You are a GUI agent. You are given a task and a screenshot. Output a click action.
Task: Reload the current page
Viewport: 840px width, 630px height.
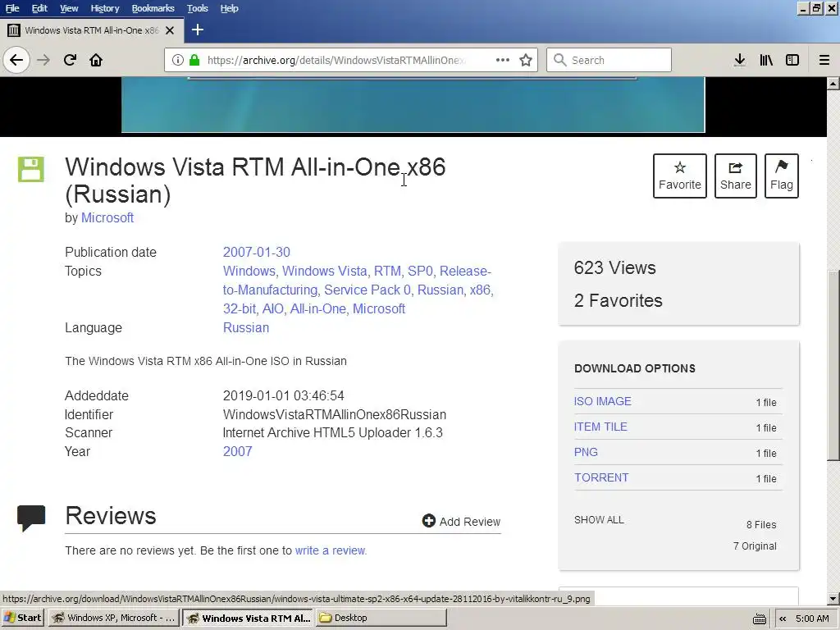tap(71, 60)
